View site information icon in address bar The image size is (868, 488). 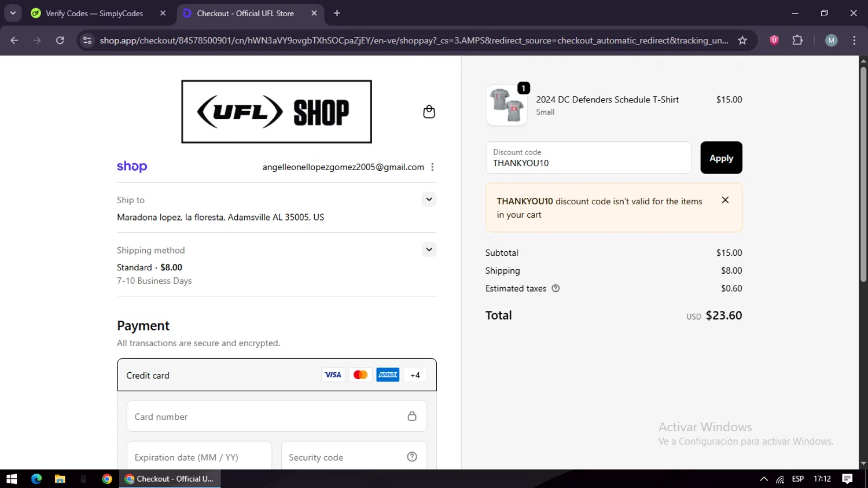(87, 40)
